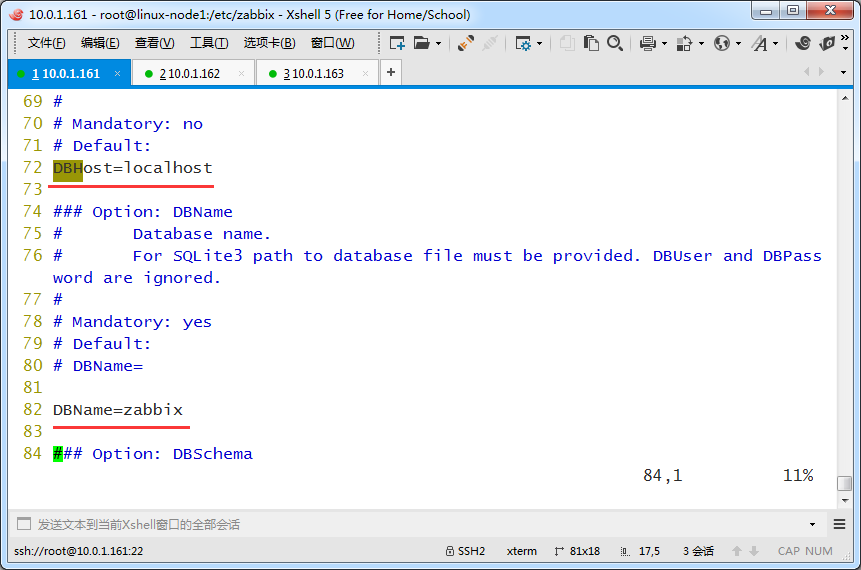This screenshot has height=570, width=861.
Task: Click the status bar up arrow
Action: [x=737, y=551]
